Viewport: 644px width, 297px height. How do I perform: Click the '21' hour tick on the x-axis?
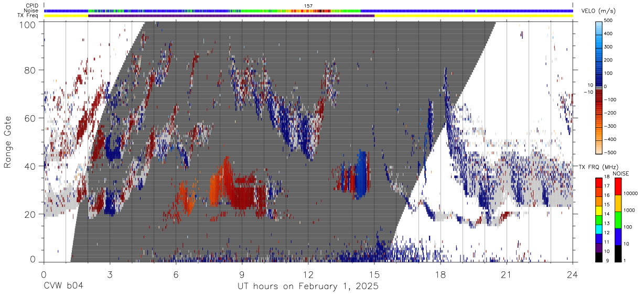[x=507, y=274]
